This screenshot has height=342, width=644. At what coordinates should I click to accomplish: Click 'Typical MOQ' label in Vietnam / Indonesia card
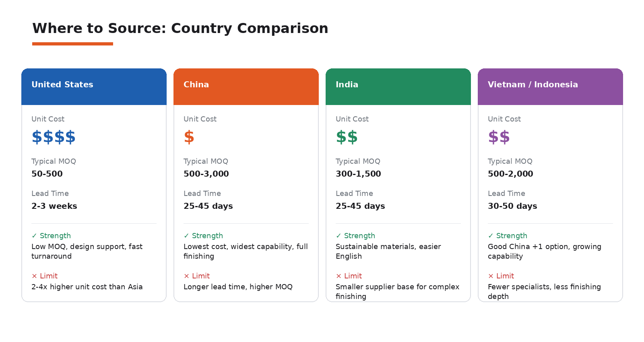tap(510, 161)
